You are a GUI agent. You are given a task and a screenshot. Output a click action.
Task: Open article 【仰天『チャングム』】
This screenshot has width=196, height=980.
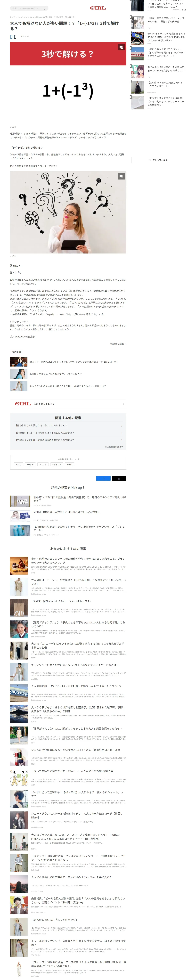point(78,624)
